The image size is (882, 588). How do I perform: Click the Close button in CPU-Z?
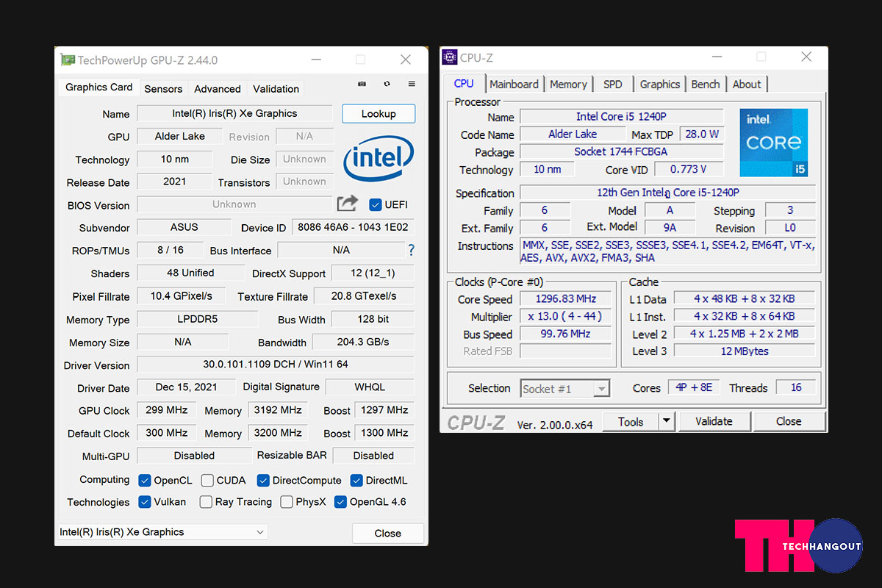point(789,421)
